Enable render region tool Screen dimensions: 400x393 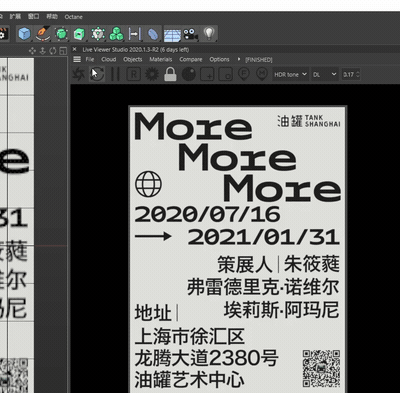(207, 74)
